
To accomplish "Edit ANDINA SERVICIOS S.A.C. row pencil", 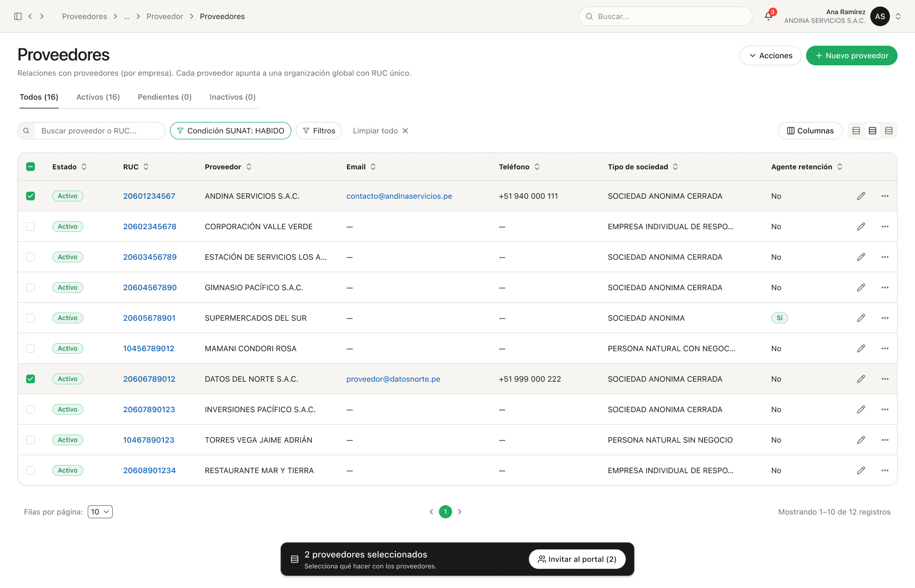I will (861, 196).
